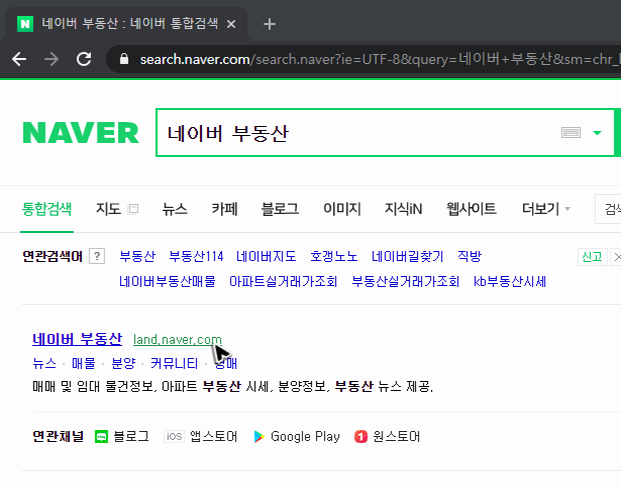Switch to the 웹사이트 tab
621x488 pixels.
[x=471, y=209]
